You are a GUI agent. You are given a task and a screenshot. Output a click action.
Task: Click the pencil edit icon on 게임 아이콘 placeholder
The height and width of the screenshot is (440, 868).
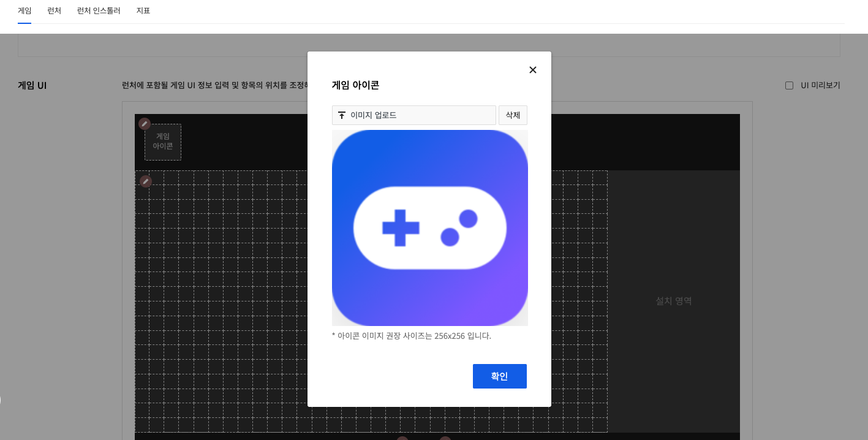tap(145, 124)
